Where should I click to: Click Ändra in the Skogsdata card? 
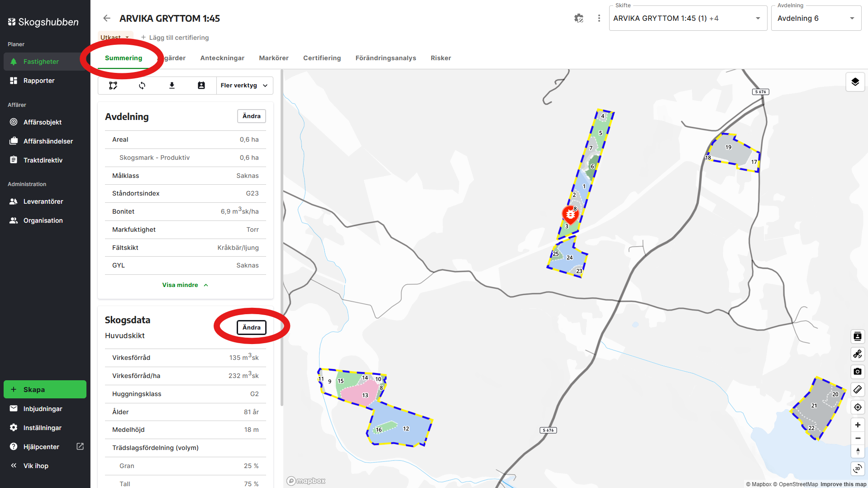coord(252,328)
